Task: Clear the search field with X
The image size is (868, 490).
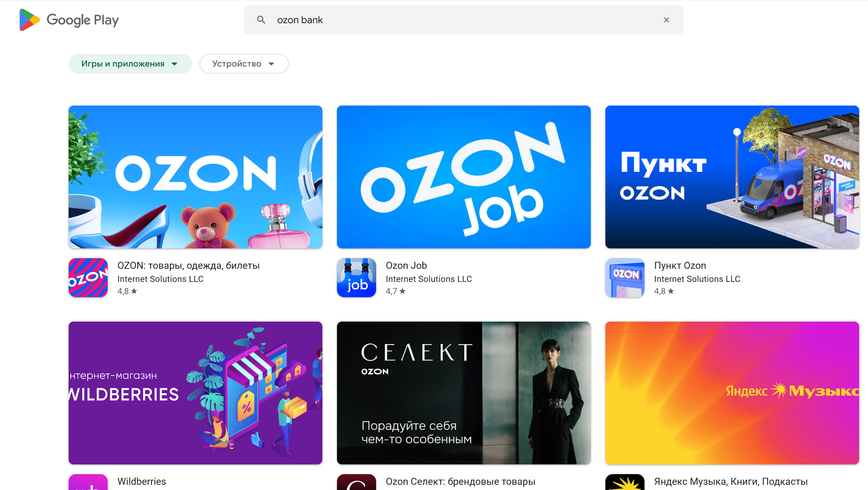Action: pyautogui.click(x=666, y=20)
